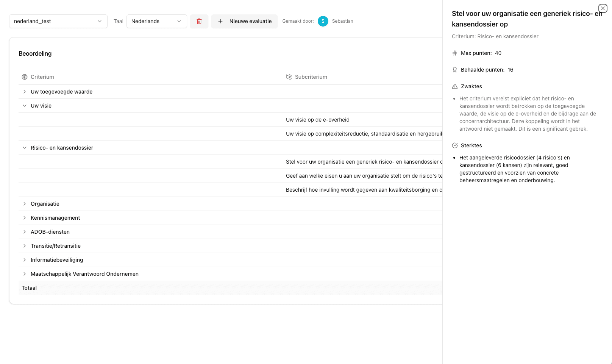Screen dimensions: 612x364
Task: Click the Behaalde punten award icon
Action: pyautogui.click(x=455, y=70)
